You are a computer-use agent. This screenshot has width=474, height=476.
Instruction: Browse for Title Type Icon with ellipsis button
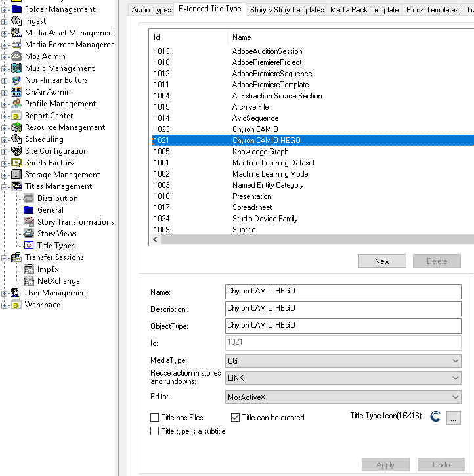pos(454,417)
